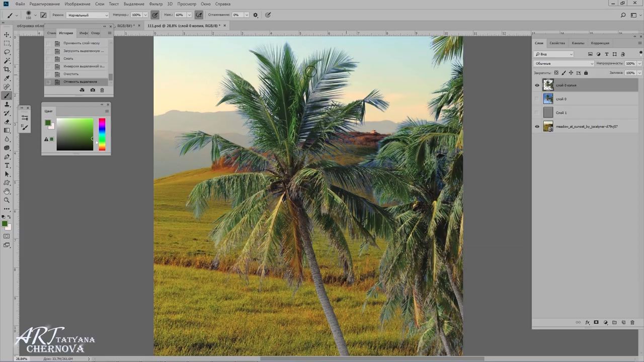
Task: Select the Magic Wand tool
Action: tap(7, 60)
